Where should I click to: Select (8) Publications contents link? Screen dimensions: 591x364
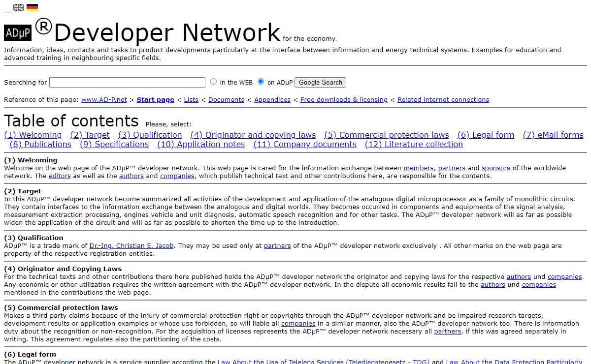coord(40,144)
